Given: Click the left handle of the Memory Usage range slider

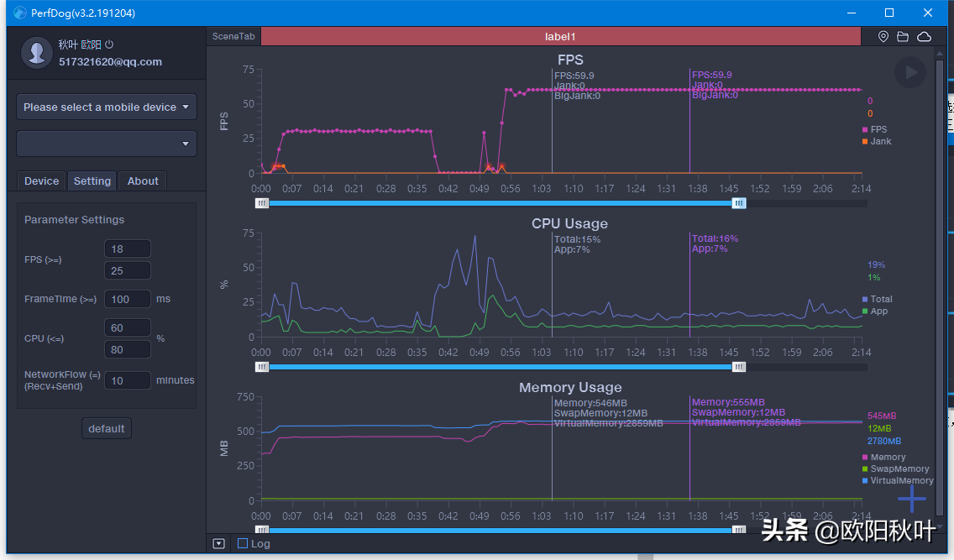Looking at the screenshot, I should 262,530.
